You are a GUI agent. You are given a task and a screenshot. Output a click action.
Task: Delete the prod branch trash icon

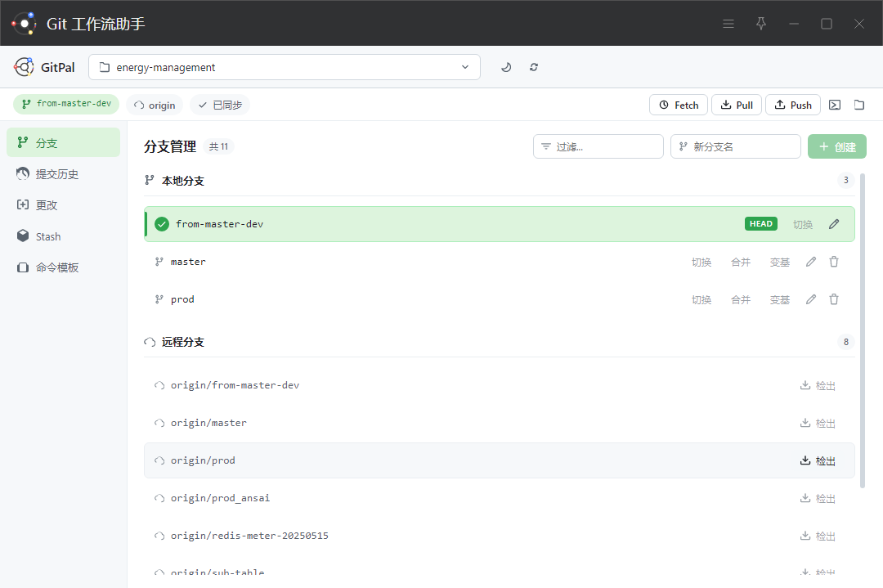coord(834,299)
